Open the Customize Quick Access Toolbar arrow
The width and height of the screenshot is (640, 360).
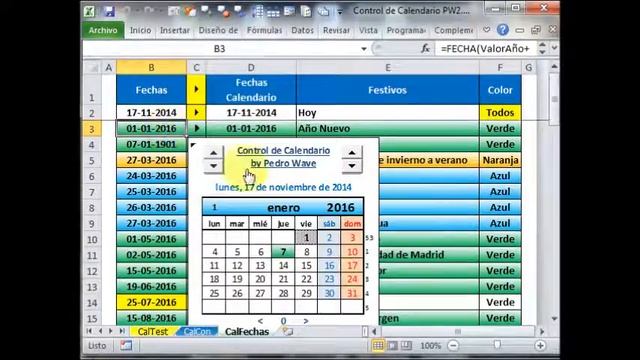pyautogui.click(x=340, y=12)
